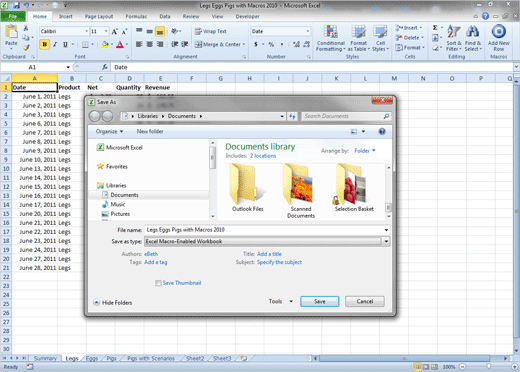Click the Add a title link
This screenshot has height=372, width=520.
[269, 254]
